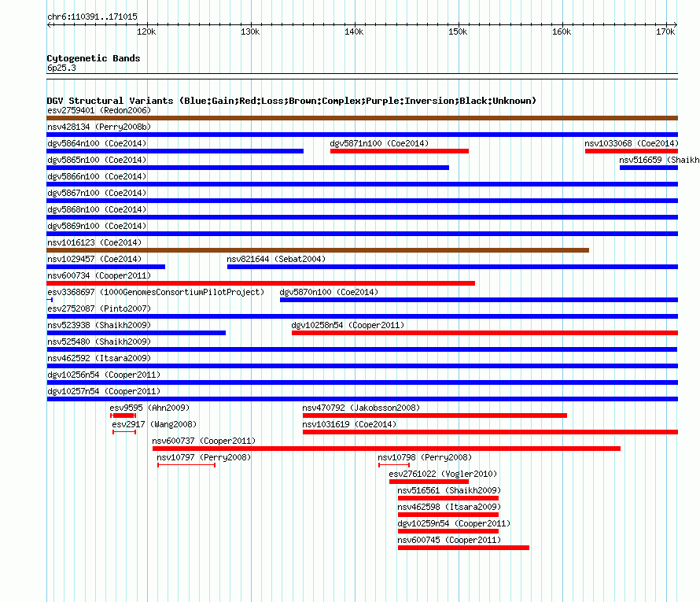The image size is (700, 602).
Task: Select the chr6:110391..171015 coordinate label
Action: pyautogui.click(x=92, y=17)
